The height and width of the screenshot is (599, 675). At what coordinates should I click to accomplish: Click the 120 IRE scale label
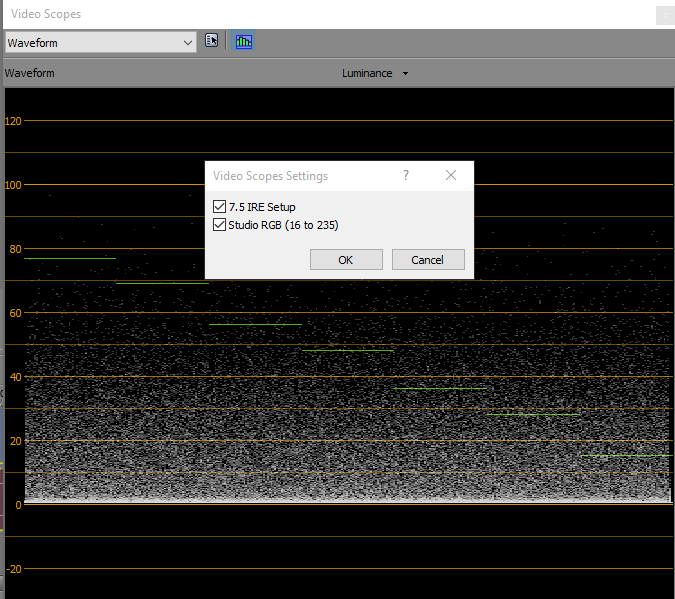13,121
